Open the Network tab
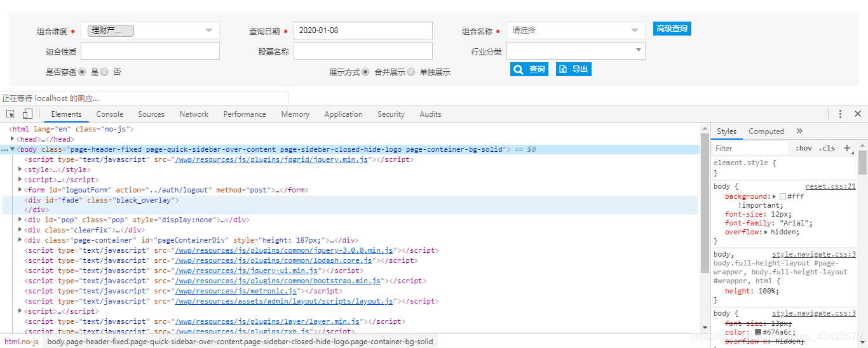Viewport: 868px width, 348px height. 194,114
